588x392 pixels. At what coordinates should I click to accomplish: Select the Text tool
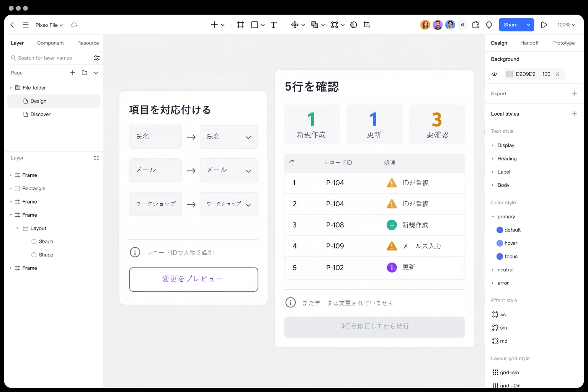coord(274,25)
